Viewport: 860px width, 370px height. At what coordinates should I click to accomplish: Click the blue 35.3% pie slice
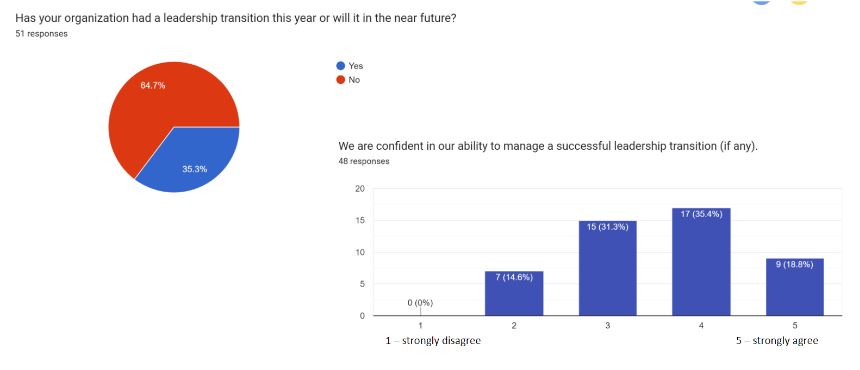click(192, 162)
